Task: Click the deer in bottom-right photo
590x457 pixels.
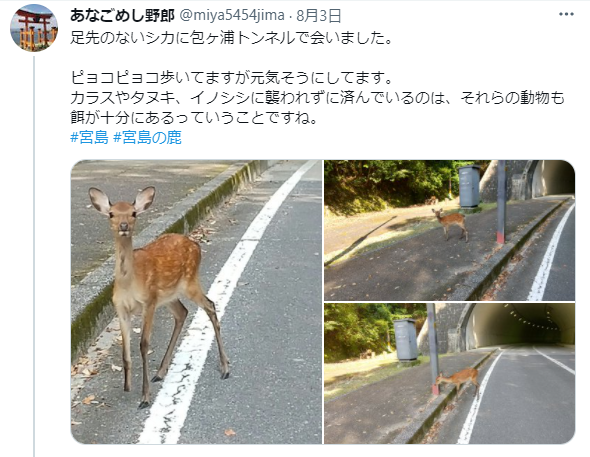Action: coord(458,379)
